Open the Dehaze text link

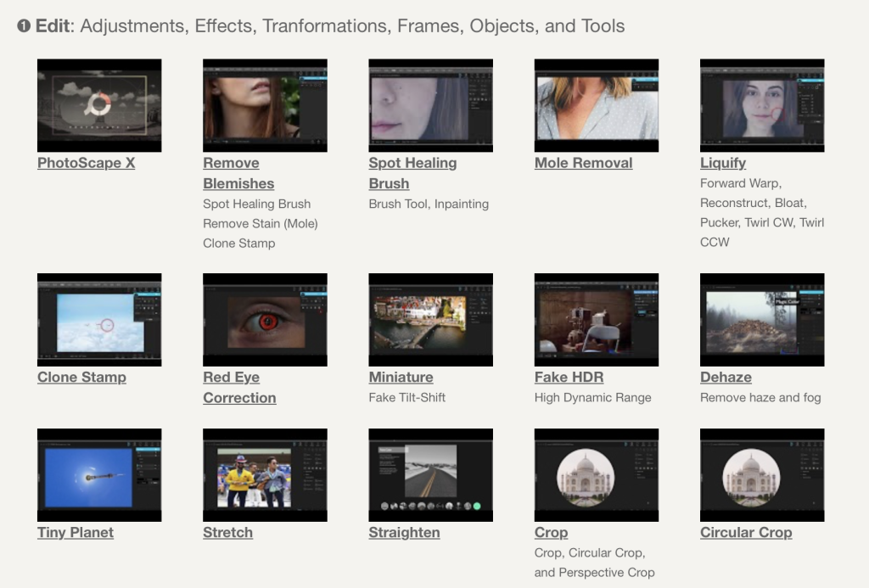726,378
